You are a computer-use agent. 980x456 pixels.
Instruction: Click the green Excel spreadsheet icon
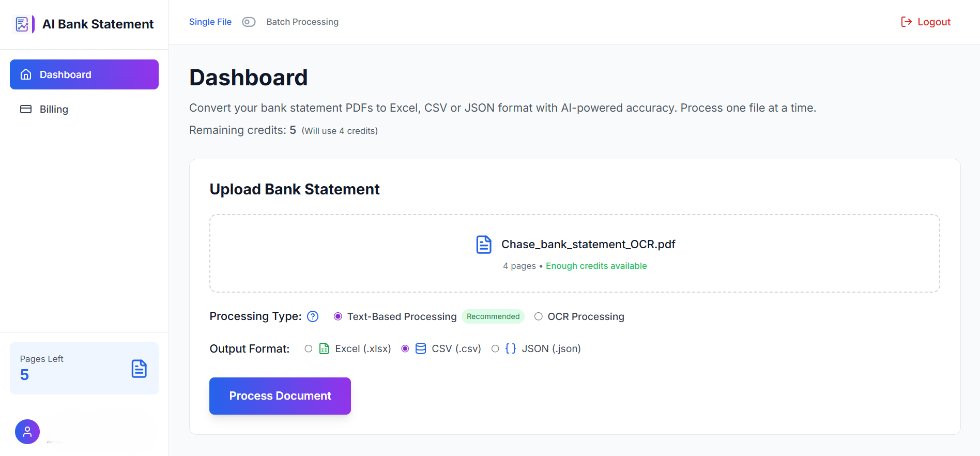pos(324,348)
